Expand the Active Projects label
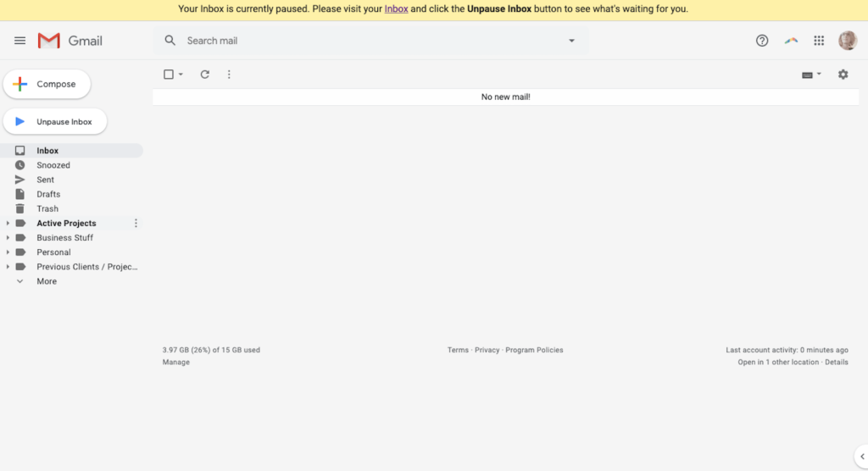 pos(8,224)
